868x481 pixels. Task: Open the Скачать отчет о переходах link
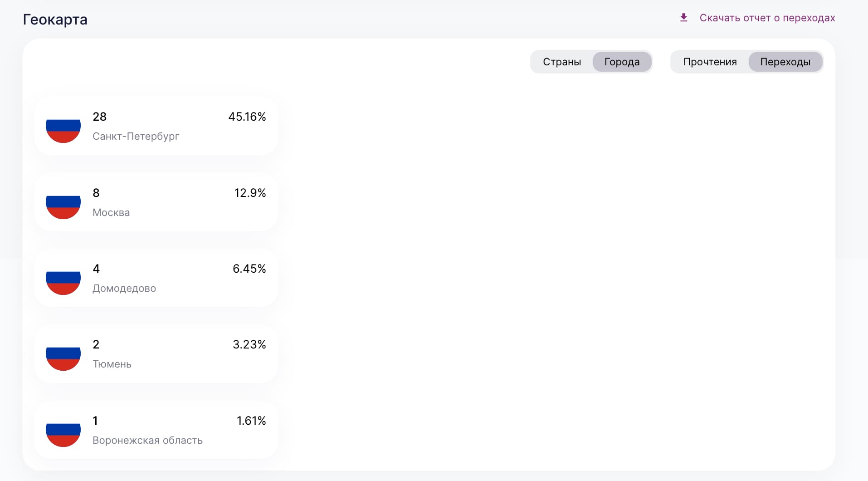coord(767,18)
